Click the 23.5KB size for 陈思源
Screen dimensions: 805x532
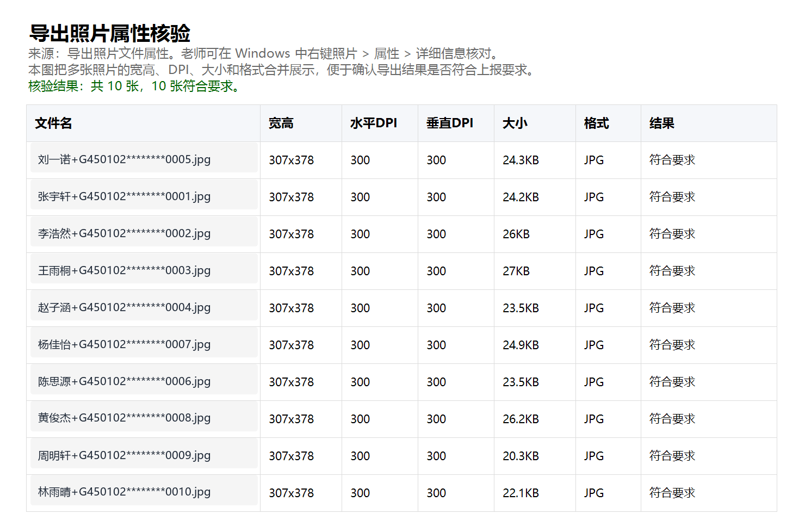tap(521, 382)
